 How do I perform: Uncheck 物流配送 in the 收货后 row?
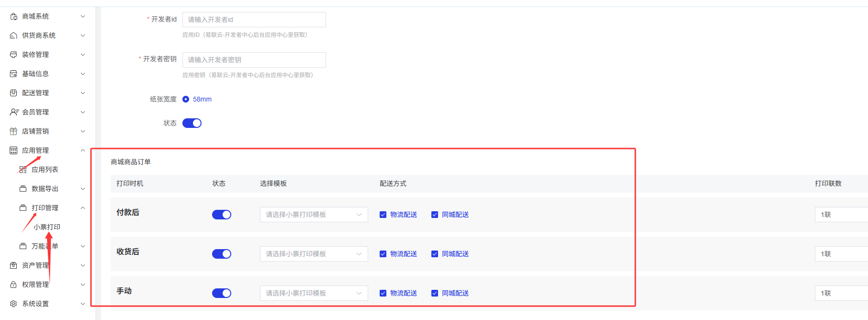(383, 254)
